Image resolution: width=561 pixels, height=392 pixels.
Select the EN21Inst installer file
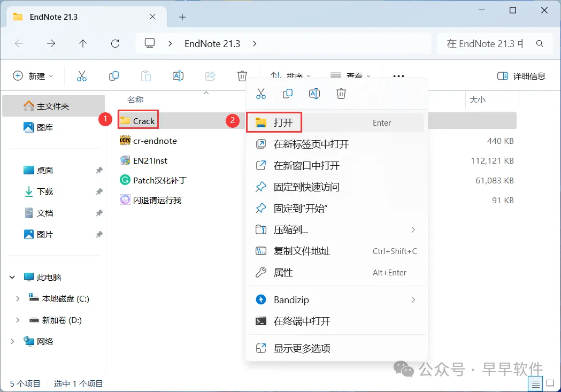(x=144, y=160)
